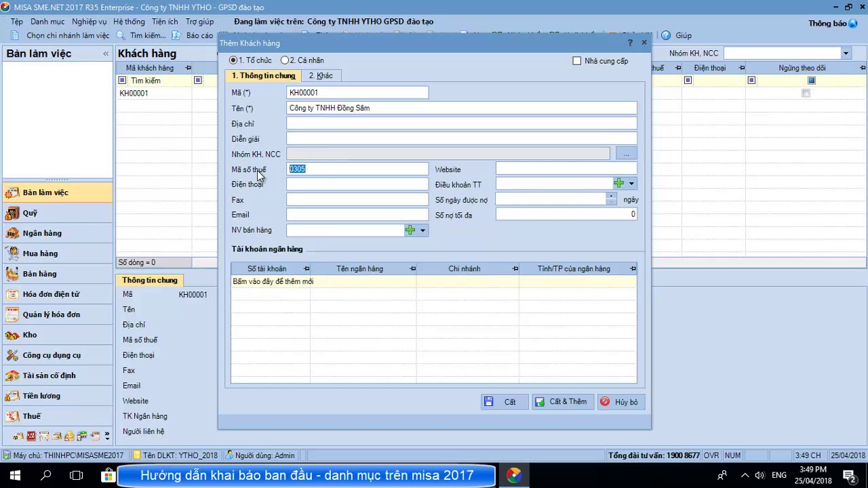
Task: Expand more sidebar shortcuts chevron
Action: [106, 436]
